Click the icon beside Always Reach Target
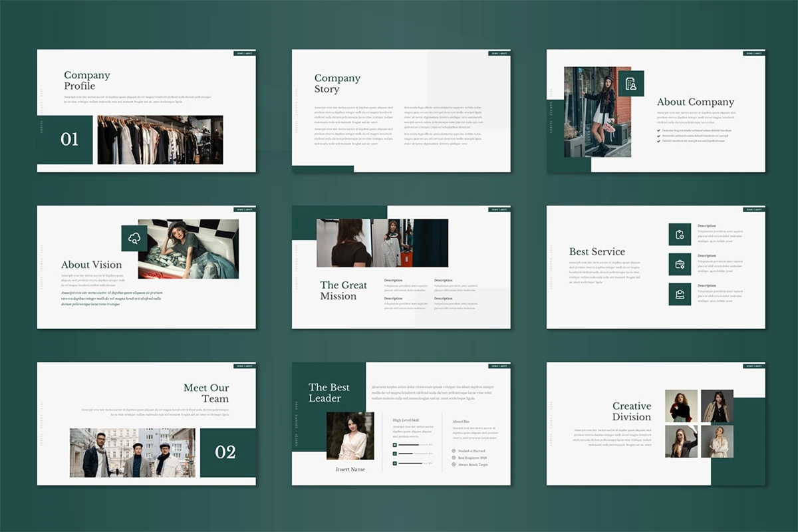798x532 pixels. coord(454,464)
